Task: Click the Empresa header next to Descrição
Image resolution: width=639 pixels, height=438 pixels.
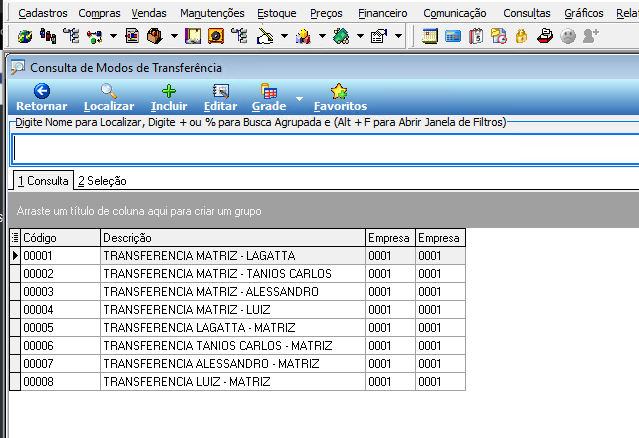Action: (x=390, y=238)
